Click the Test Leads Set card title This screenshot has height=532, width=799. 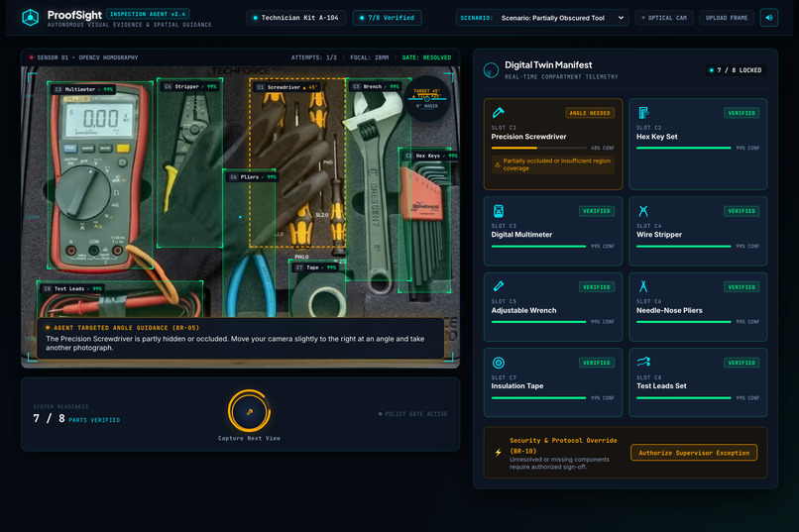tap(661, 386)
